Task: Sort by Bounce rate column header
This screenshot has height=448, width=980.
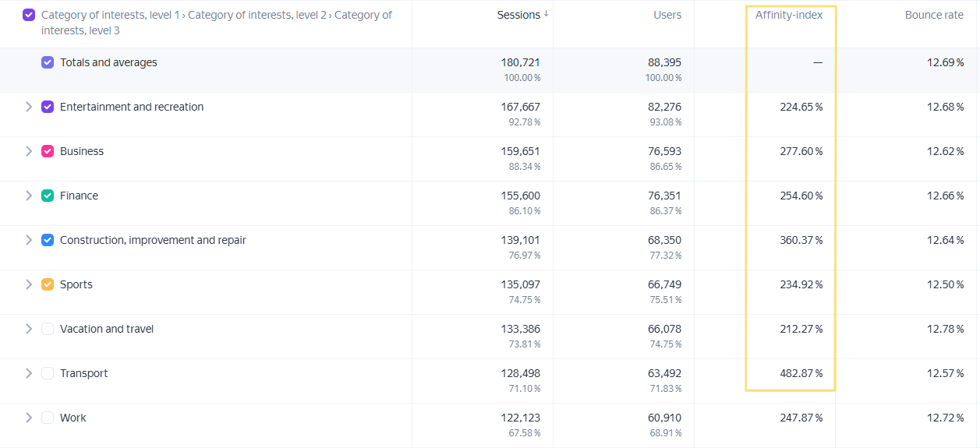Action: pyautogui.click(x=934, y=15)
